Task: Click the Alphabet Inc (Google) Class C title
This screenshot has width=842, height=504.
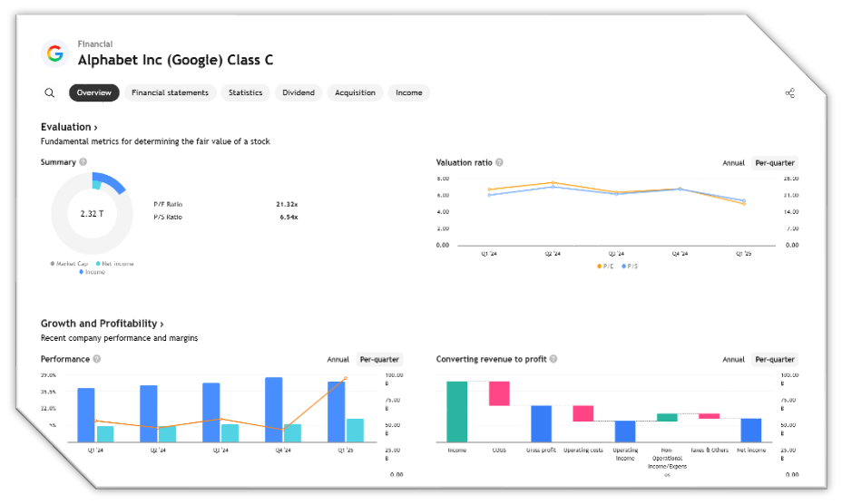Action: coord(176,60)
